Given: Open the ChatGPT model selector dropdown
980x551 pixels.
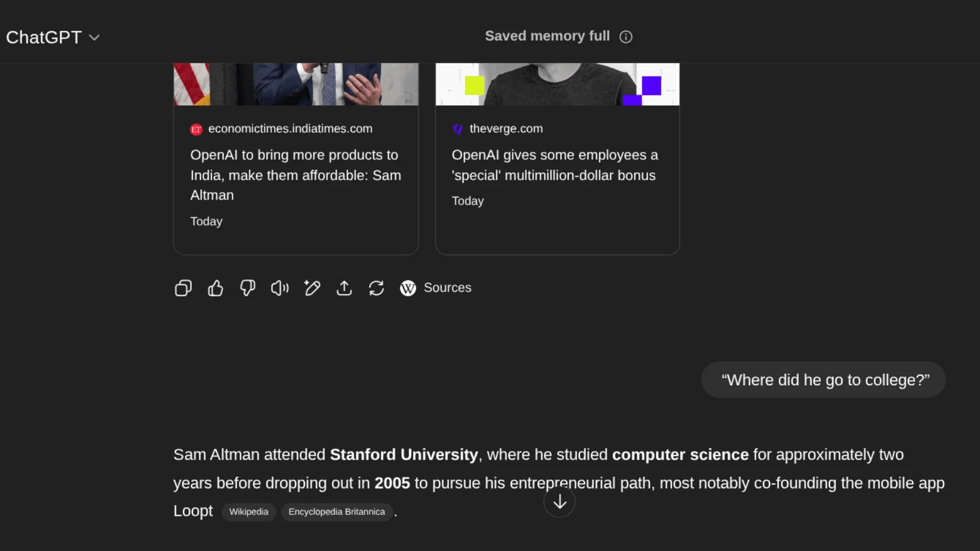Looking at the screenshot, I should (x=94, y=37).
